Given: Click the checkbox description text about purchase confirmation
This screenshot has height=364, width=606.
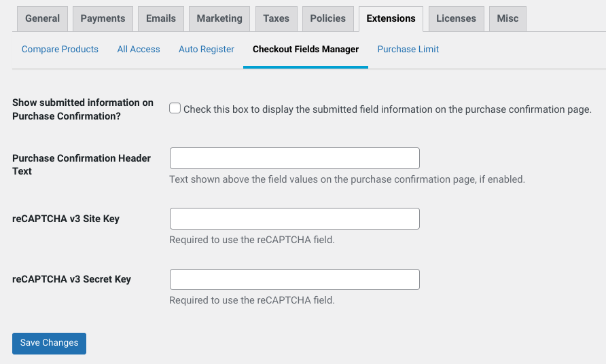Looking at the screenshot, I should coord(387,109).
